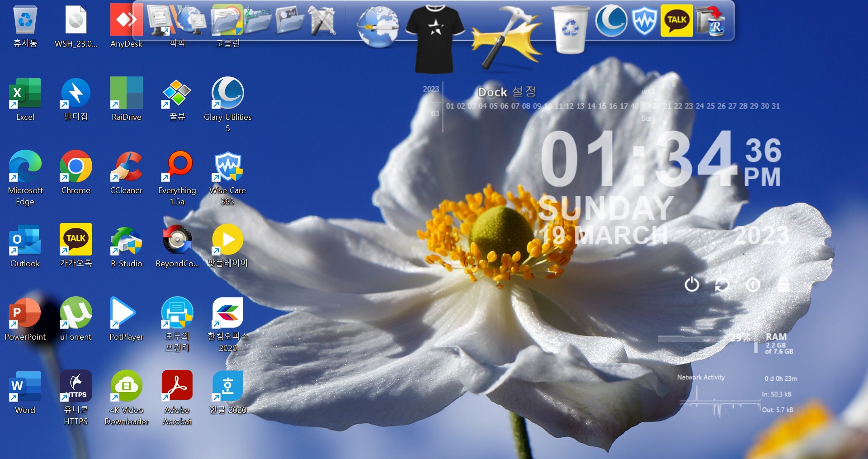The width and height of the screenshot is (868, 459).
Task: Click the 01:34 PM clock widget
Action: pyautogui.click(x=661, y=159)
